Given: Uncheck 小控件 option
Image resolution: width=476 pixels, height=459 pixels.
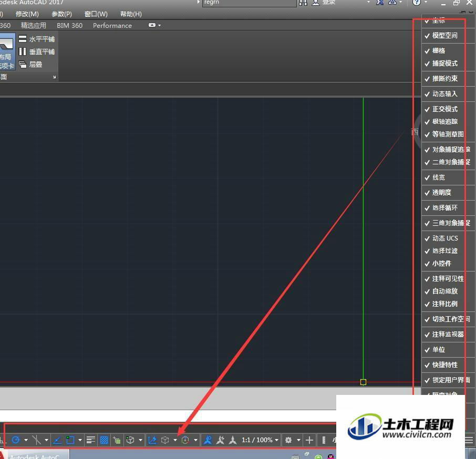Looking at the screenshot, I should (443, 263).
